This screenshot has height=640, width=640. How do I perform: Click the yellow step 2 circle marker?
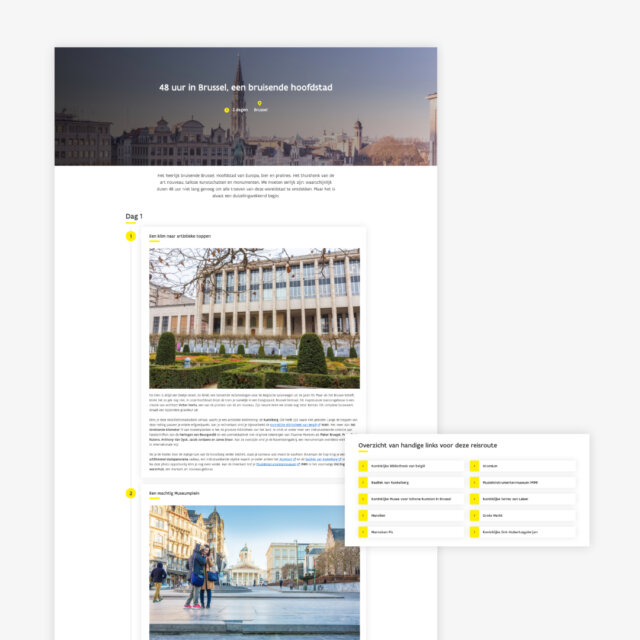[131, 493]
